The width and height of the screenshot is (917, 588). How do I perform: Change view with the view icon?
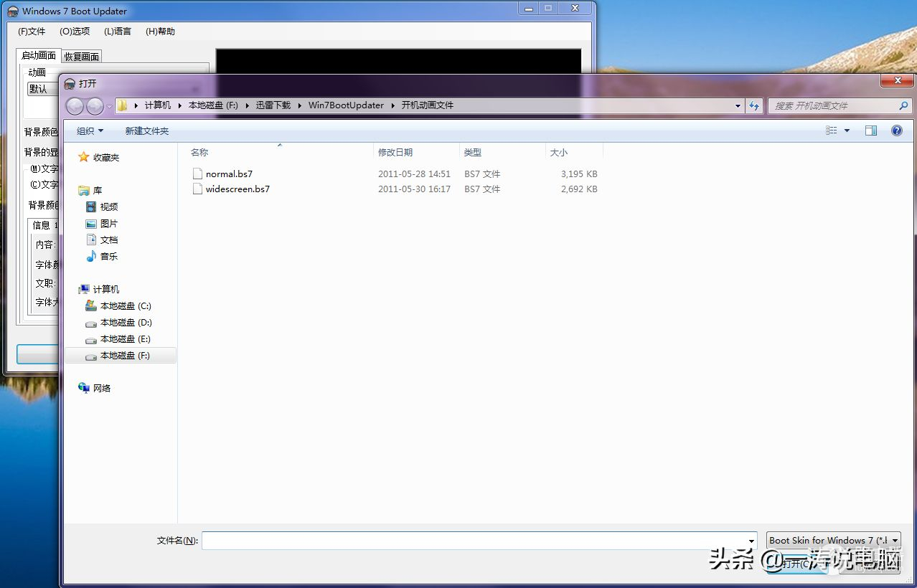coord(832,131)
